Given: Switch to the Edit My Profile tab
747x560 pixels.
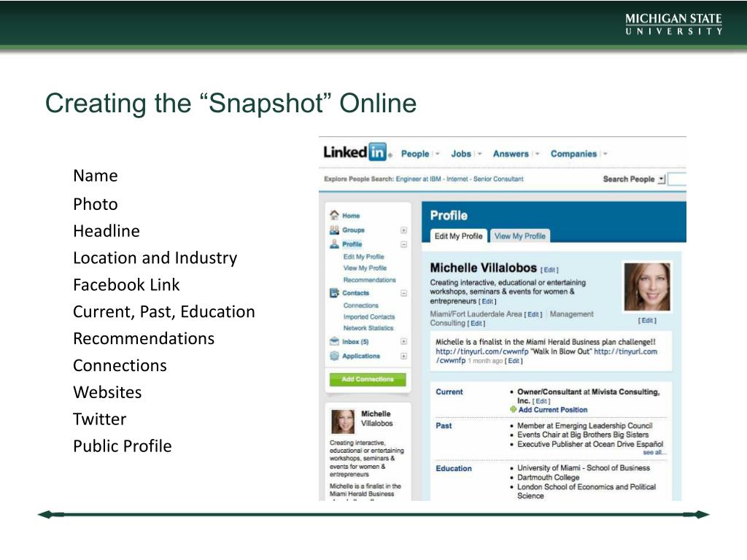Looking at the screenshot, I should (458, 236).
